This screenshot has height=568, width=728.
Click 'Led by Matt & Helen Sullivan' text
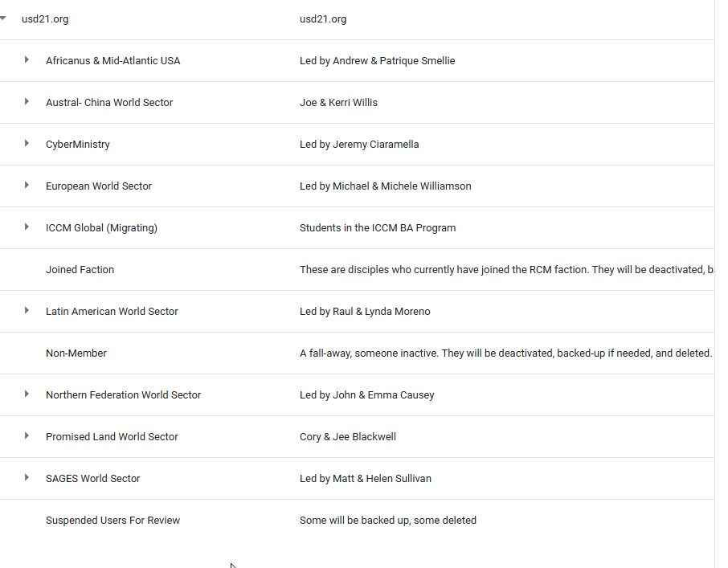point(366,479)
